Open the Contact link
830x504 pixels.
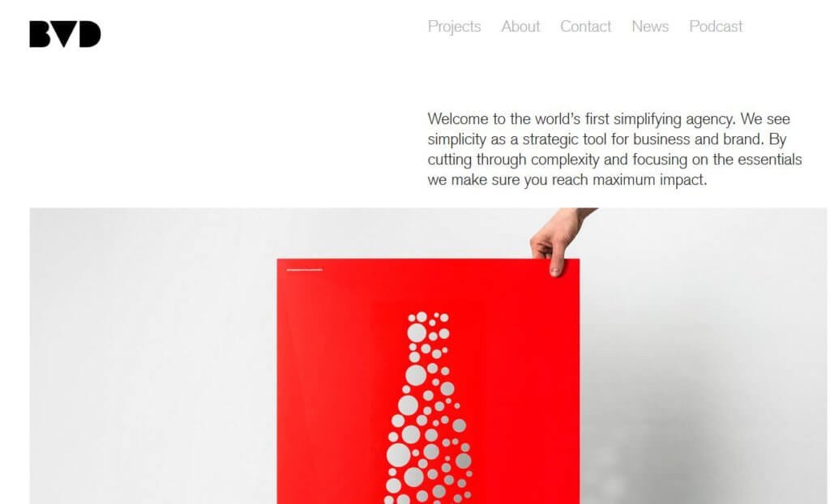click(x=585, y=27)
